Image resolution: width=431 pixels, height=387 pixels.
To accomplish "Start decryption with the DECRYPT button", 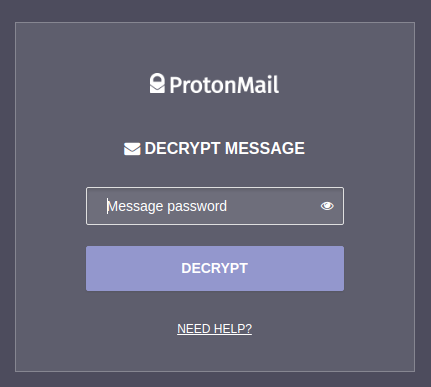I will coord(215,268).
